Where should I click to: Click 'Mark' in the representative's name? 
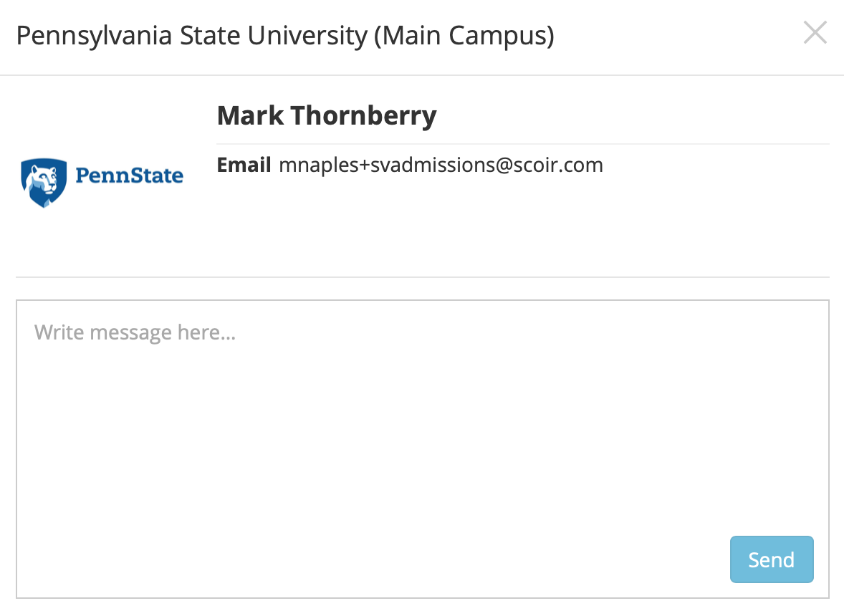[x=250, y=115]
